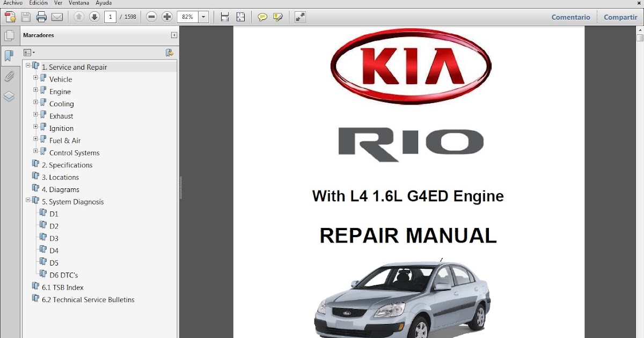Select the Bookmarks panel icon

point(9,56)
